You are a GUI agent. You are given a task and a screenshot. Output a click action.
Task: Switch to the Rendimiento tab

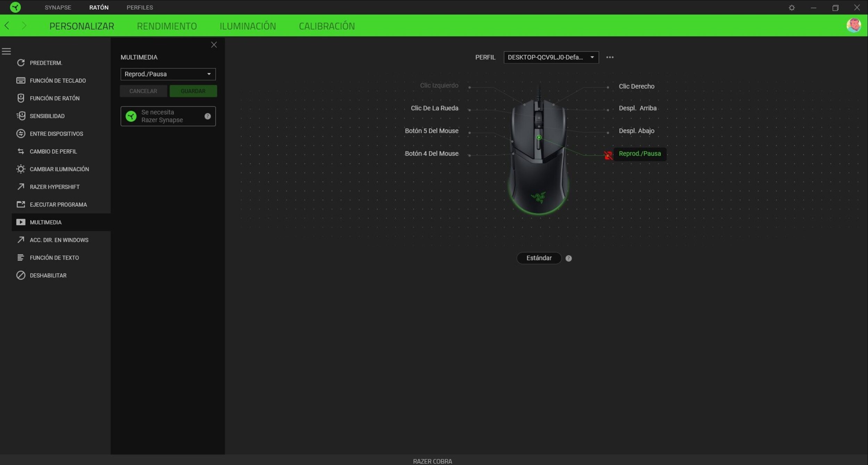(x=167, y=26)
